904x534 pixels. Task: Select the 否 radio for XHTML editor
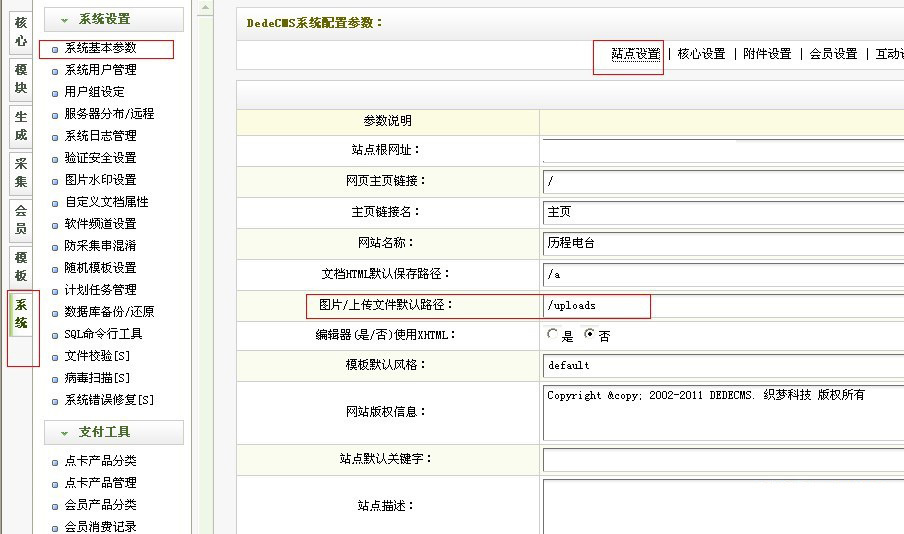[x=590, y=335]
